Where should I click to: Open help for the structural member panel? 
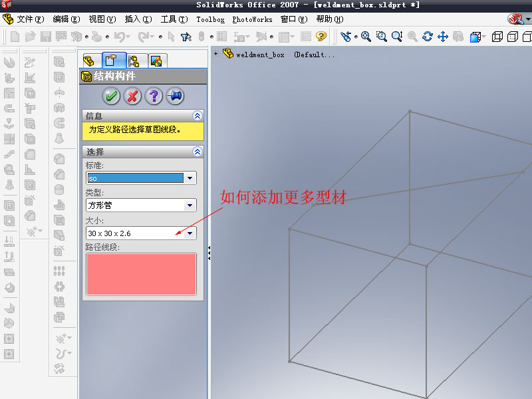pyautogui.click(x=154, y=96)
